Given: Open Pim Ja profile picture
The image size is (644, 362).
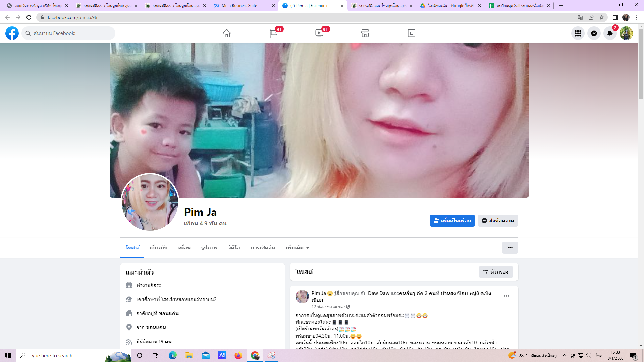Looking at the screenshot, I should tap(150, 202).
